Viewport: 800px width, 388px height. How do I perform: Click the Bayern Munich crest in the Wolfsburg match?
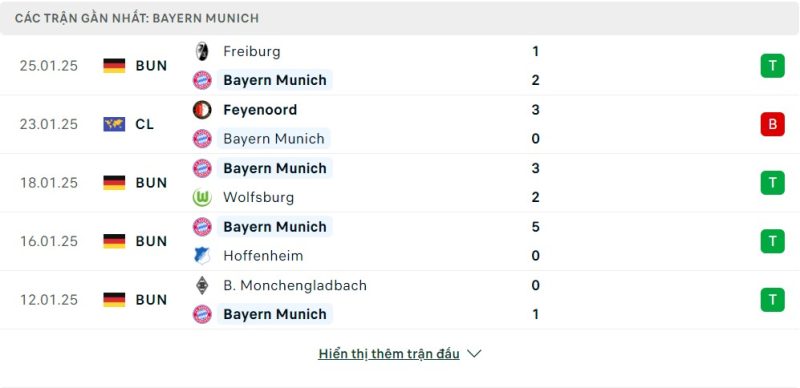pos(202,168)
